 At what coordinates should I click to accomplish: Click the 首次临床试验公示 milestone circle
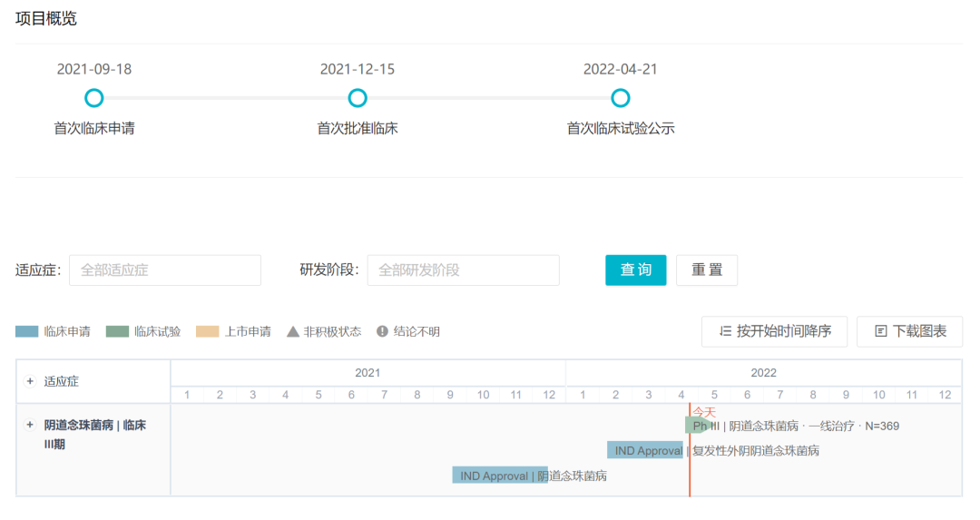621,98
